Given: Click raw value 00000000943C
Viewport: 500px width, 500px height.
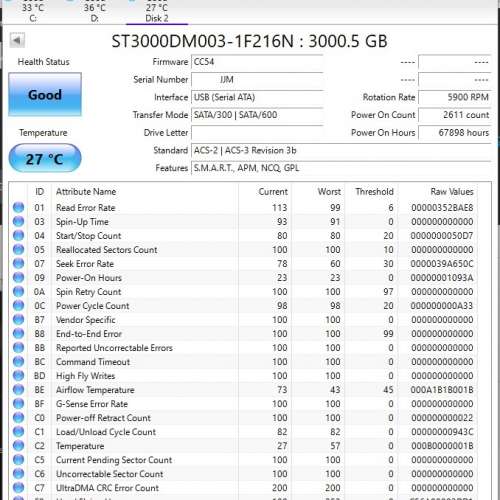Looking at the screenshot, I should click(x=442, y=432).
